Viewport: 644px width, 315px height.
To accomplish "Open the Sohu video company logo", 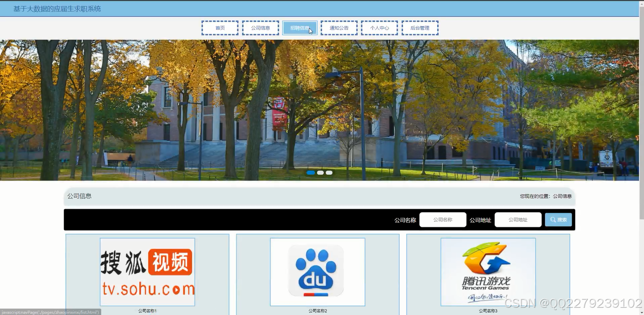I will pos(147,272).
